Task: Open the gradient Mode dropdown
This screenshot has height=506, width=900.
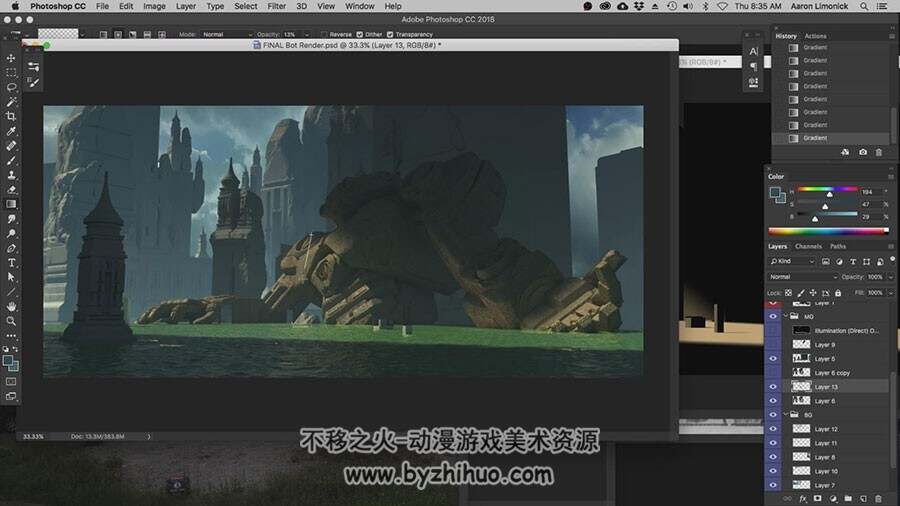Action: click(x=227, y=34)
